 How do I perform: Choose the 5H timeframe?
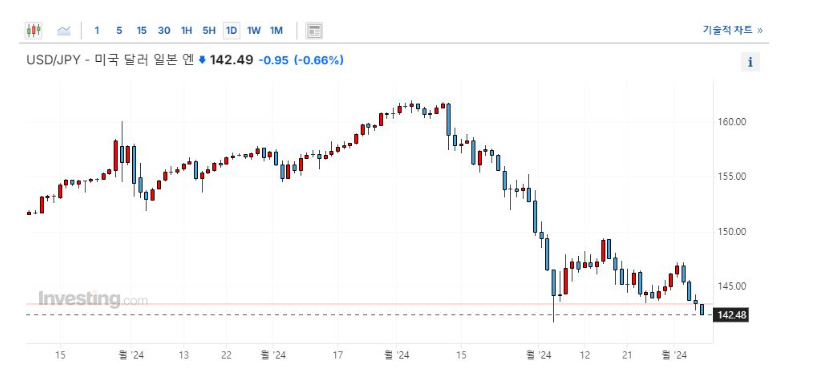coord(209,31)
